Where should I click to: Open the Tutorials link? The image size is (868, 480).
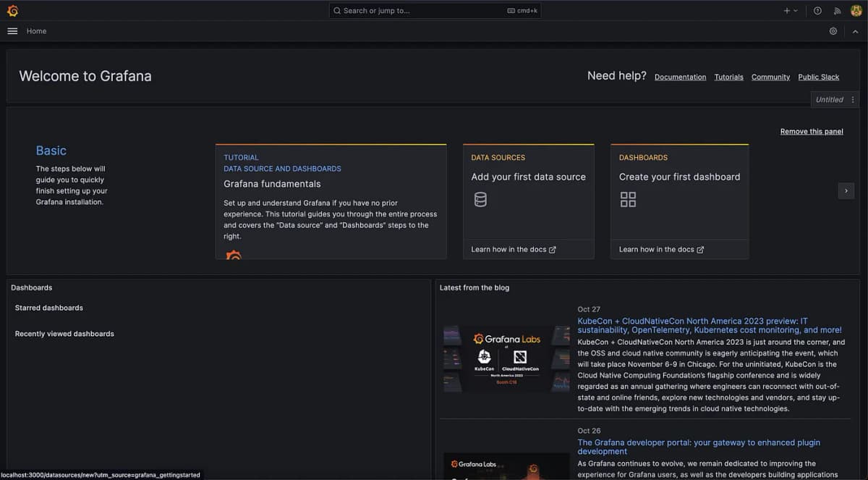pos(728,77)
